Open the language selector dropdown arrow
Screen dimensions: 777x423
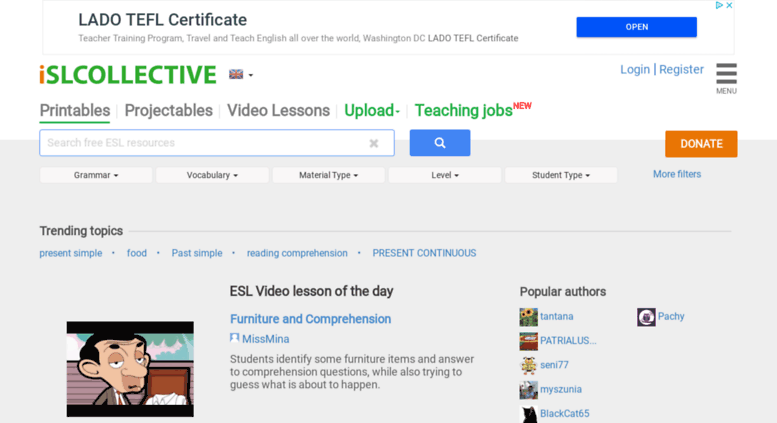tap(251, 75)
